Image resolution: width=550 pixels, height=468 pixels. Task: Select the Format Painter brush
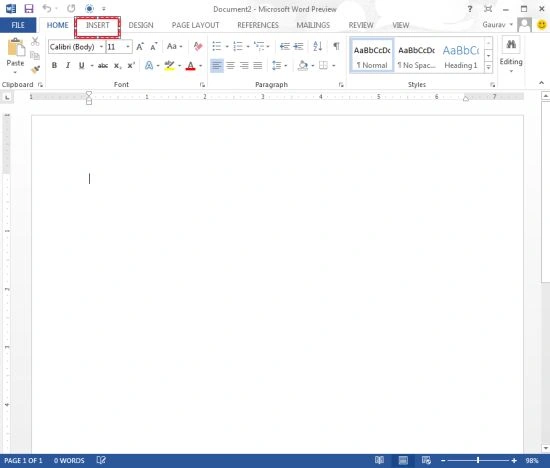coord(35,69)
